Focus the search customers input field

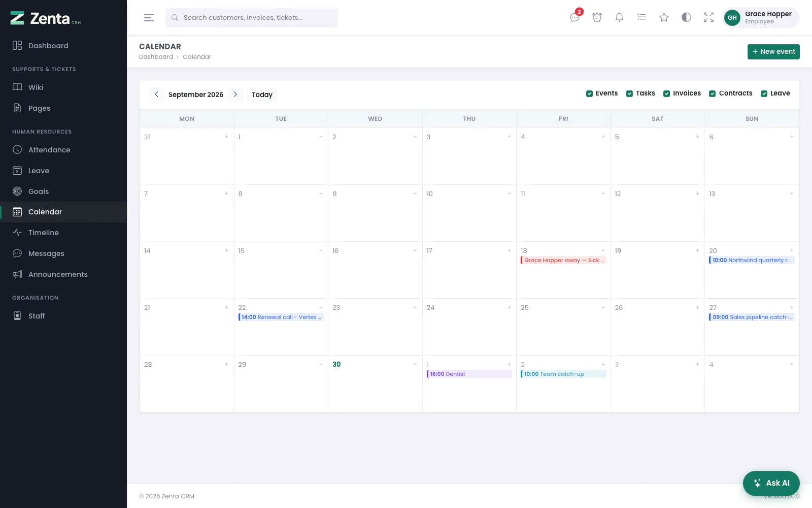252,18
